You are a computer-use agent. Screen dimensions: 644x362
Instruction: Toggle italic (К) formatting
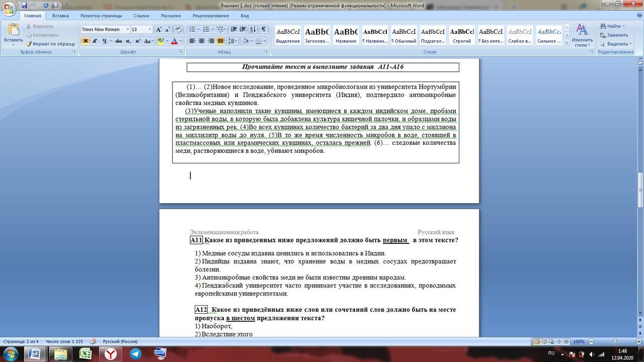click(95, 41)
